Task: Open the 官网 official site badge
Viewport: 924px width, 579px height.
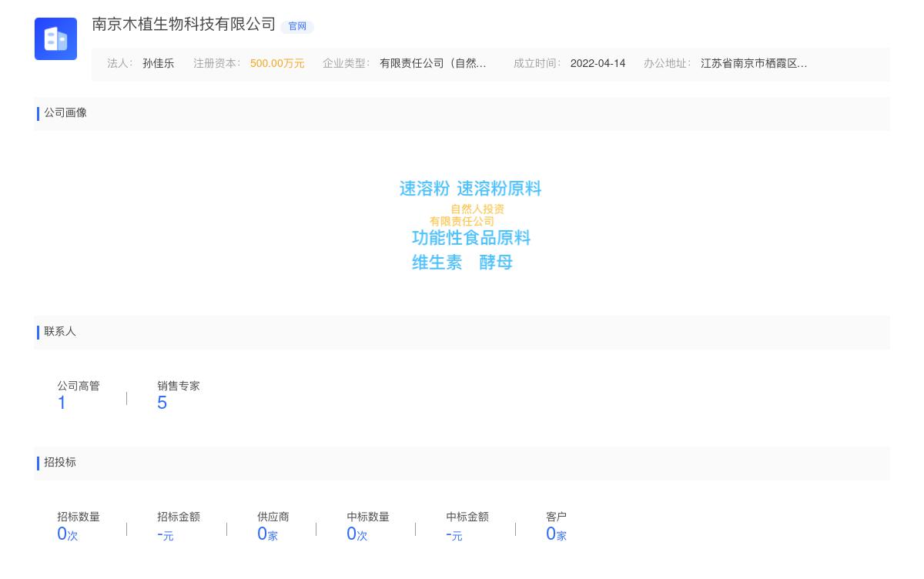Action: (x=297, y=26)
